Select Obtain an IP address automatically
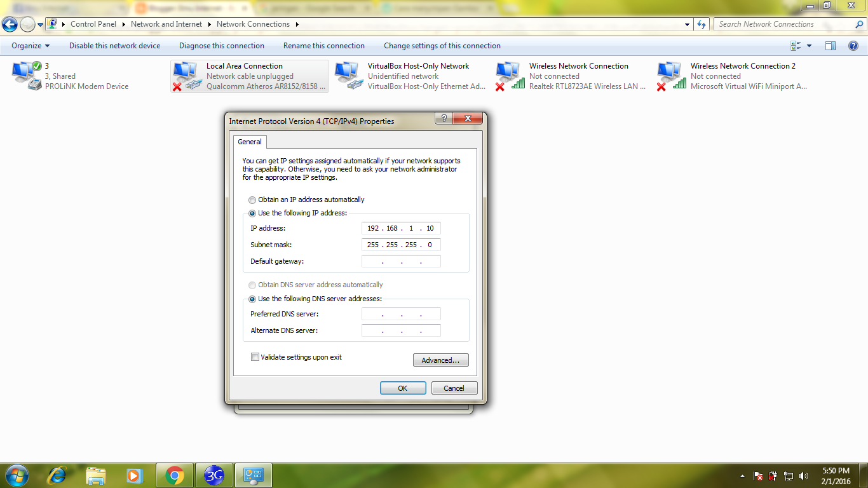This screenshot has width=868, height=488. [252, 200]
